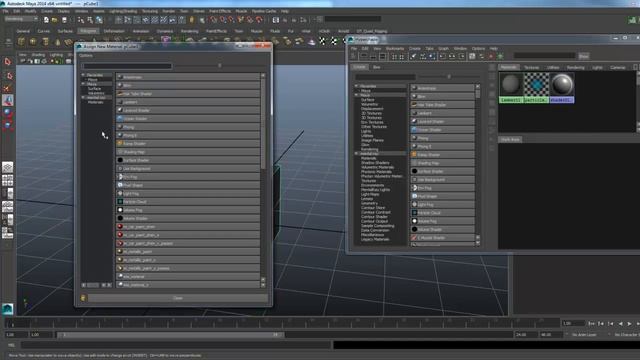
Task: Click Ocean Shader in the Hypershade create list
Action: [442, 130]
